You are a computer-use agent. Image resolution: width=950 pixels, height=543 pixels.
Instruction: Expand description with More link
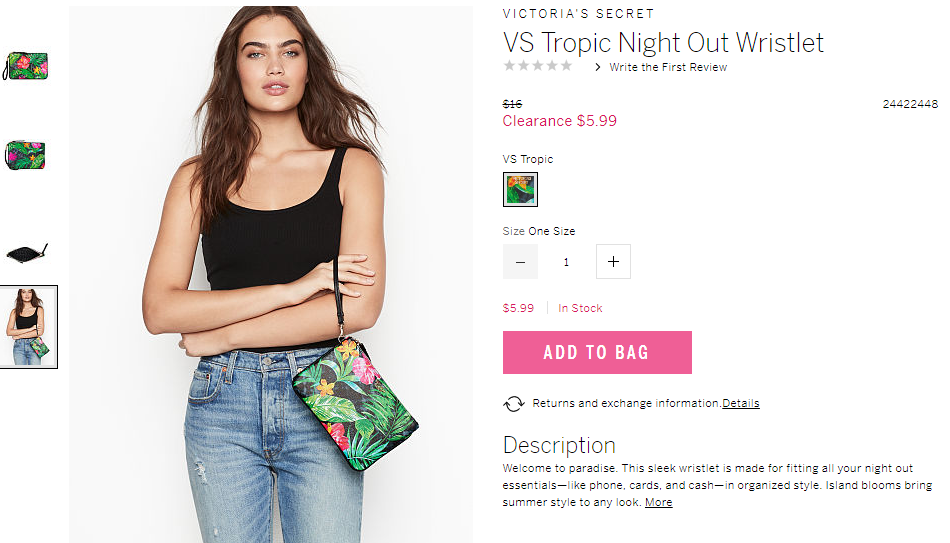pos(659,502)
